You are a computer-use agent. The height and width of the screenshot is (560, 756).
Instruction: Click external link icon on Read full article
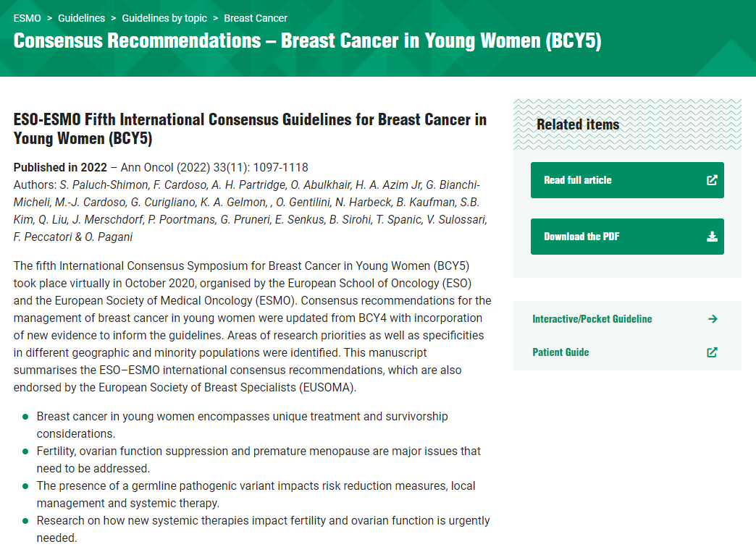(712, 180)
